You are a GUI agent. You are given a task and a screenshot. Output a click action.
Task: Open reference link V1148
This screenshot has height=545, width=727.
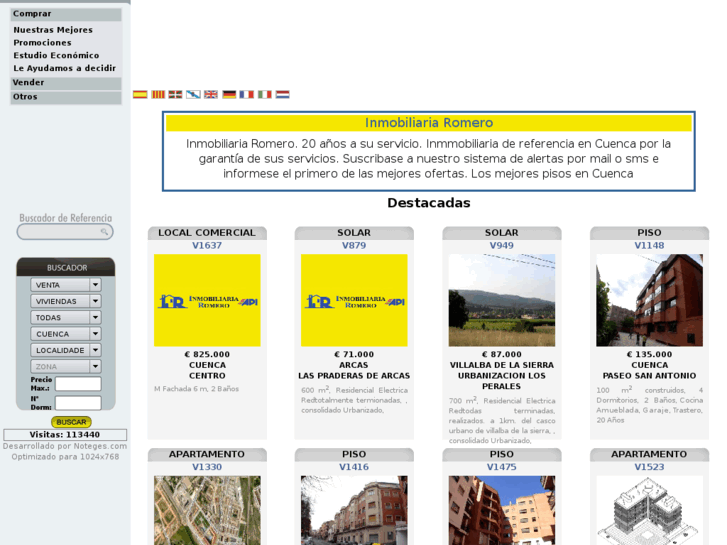[x=649, y=245]
